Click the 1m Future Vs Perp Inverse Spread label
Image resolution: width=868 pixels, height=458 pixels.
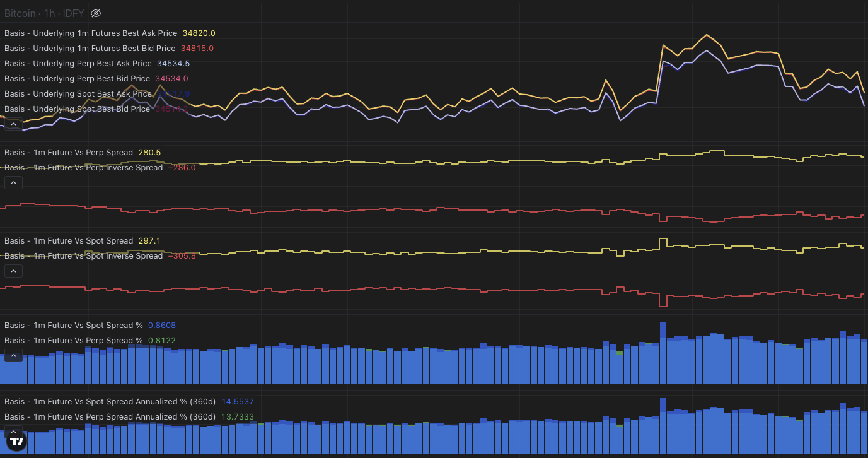coord(83,167)
